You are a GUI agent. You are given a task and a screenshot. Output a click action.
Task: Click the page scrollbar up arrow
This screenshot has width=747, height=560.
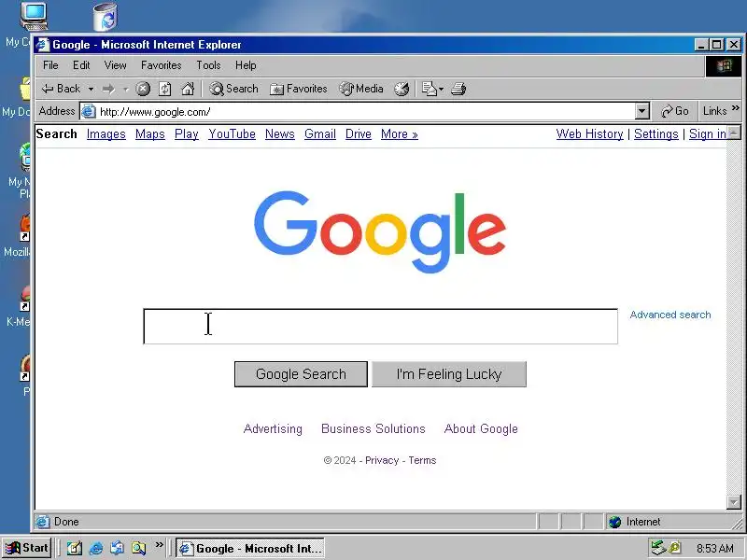734,132
